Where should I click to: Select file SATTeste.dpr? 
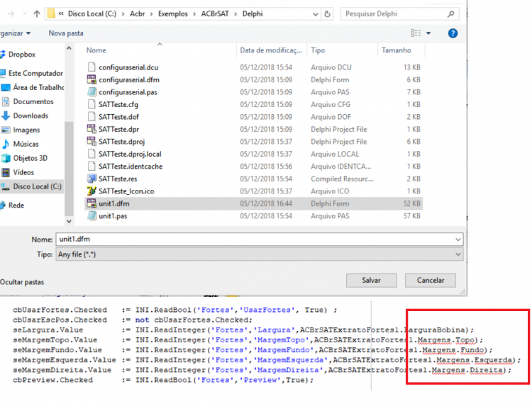(118, 130)
